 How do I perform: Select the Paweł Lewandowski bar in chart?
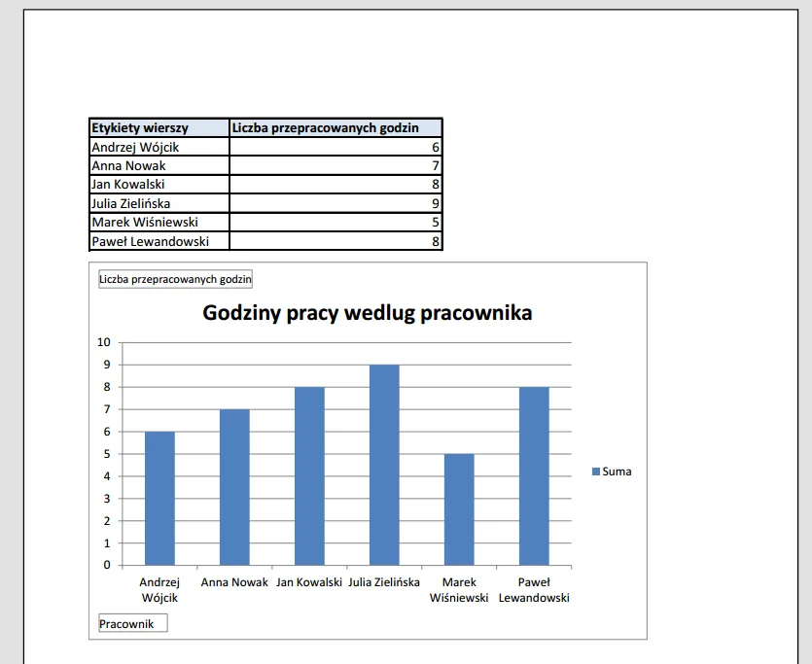coord(534,475)
